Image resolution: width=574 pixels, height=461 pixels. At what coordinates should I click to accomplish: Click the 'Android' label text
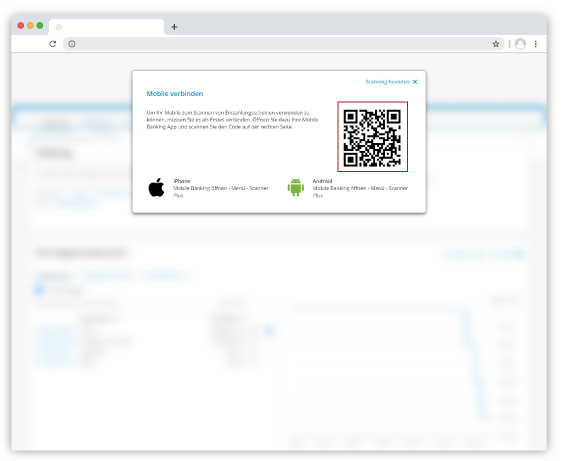(322, 181)
